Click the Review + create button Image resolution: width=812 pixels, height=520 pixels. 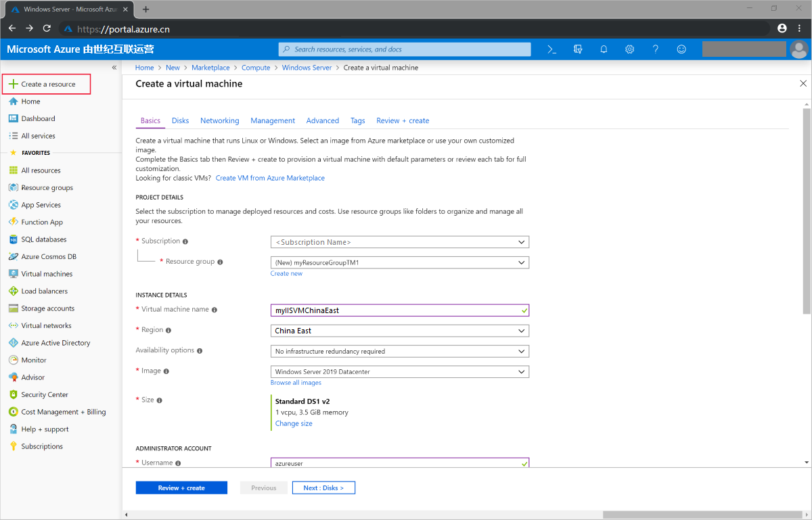(x=181, y=488)
